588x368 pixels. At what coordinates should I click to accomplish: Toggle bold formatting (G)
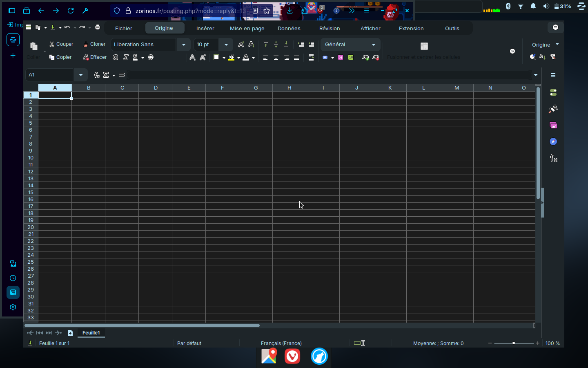116,58
